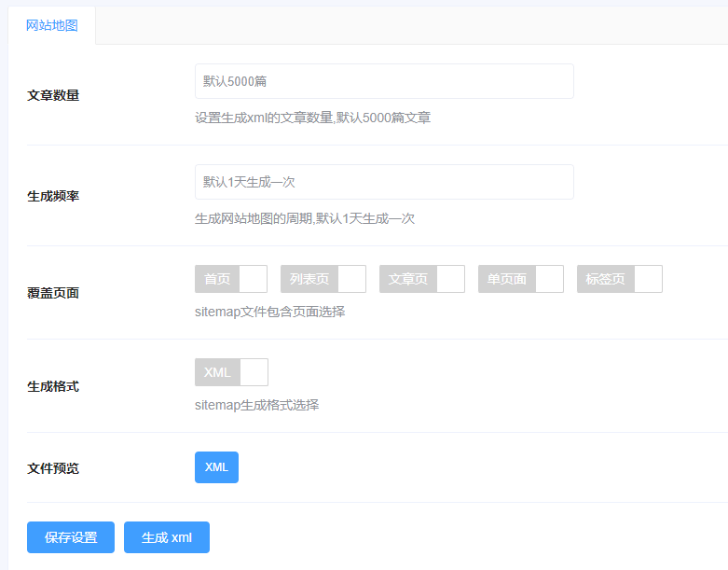Click hint text 设置生成xml的文章数量,默认5000篇文章
The width and height of the screenshot is (728, 570).
pos(312,118)
